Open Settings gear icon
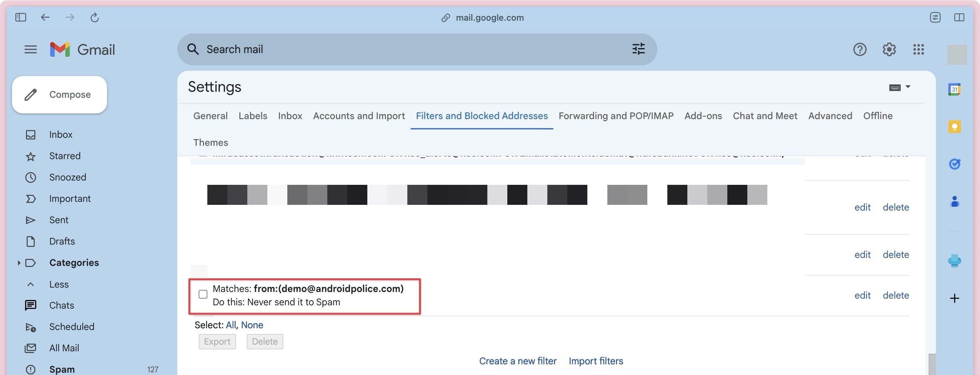Screen dimensions: 980x375 pos(889,49)
